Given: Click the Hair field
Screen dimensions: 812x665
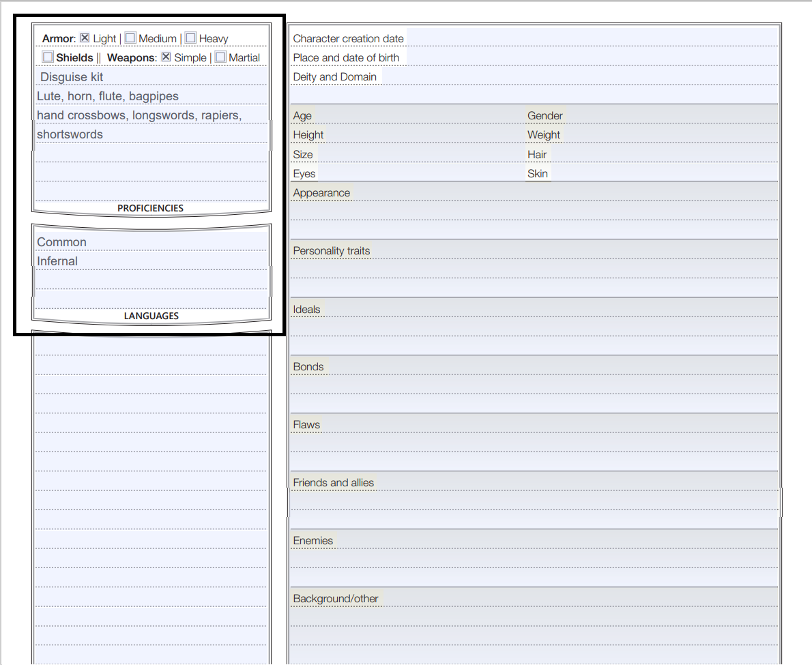Looking at the screenshot, I should click(x=663, y=154).
